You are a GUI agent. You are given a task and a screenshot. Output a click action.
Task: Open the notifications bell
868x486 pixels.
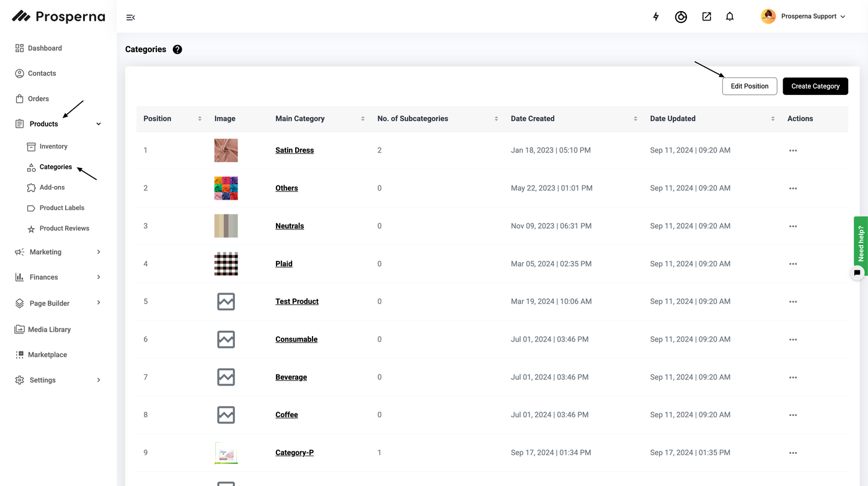(x=730, y=17)
